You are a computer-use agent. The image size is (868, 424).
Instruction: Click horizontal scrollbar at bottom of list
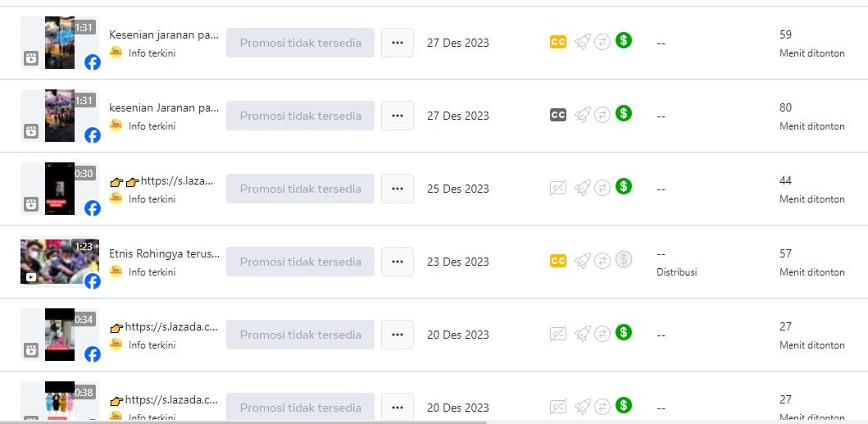(243, 422)
